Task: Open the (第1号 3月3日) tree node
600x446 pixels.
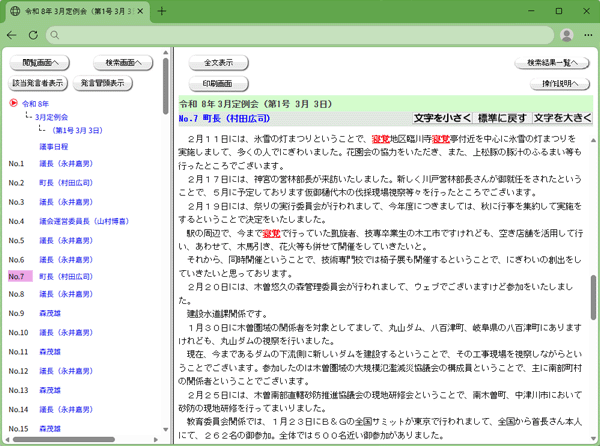Action: pos(77,130)
